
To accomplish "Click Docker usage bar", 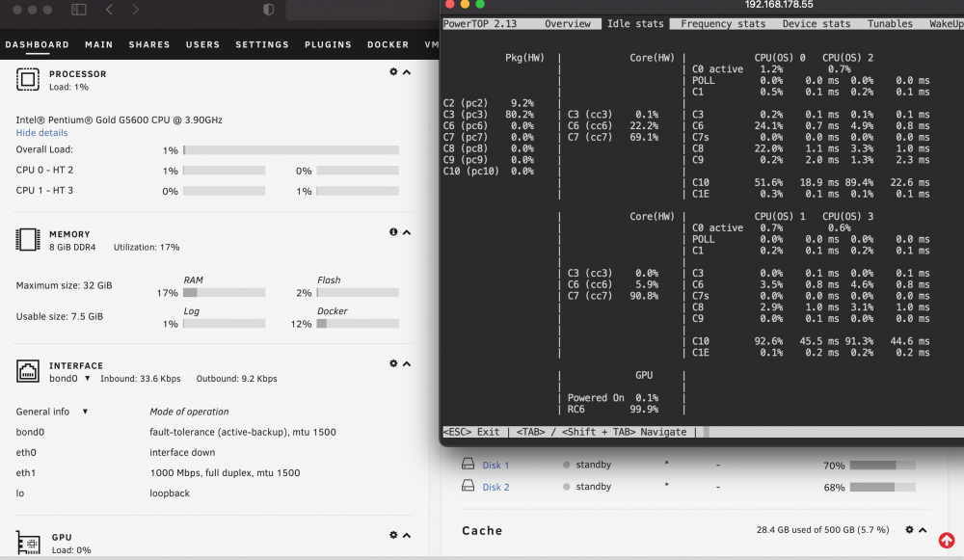I will (x=358, y=323).
